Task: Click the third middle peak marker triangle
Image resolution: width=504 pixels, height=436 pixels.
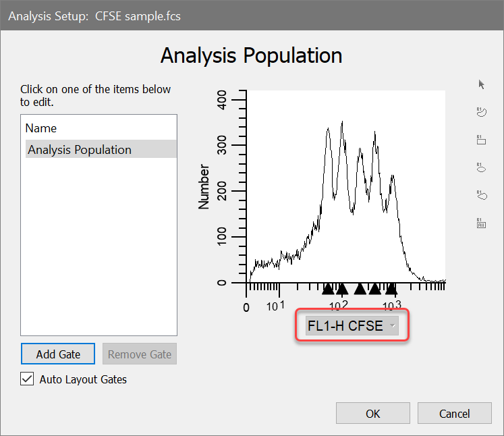Action: 360,290
